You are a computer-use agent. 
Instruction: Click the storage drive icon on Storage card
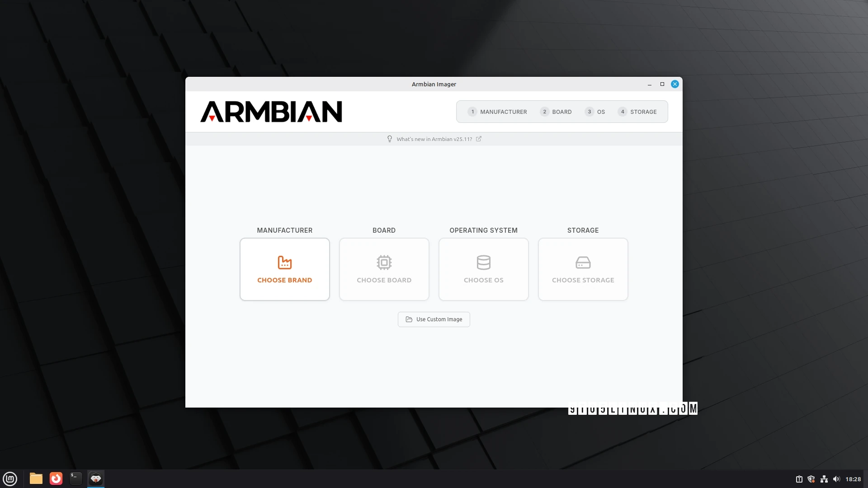point(583,262)
